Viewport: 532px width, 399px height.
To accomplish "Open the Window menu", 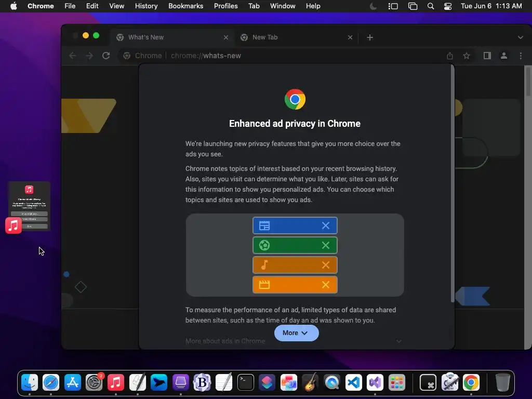I will point(283,6).
